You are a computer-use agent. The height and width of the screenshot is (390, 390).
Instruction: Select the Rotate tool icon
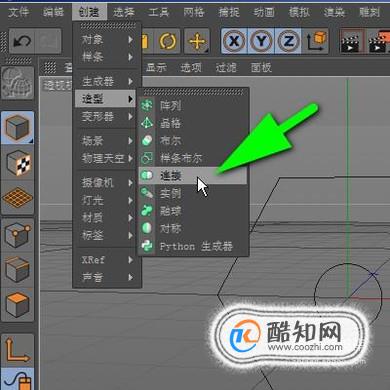[168, 41]
